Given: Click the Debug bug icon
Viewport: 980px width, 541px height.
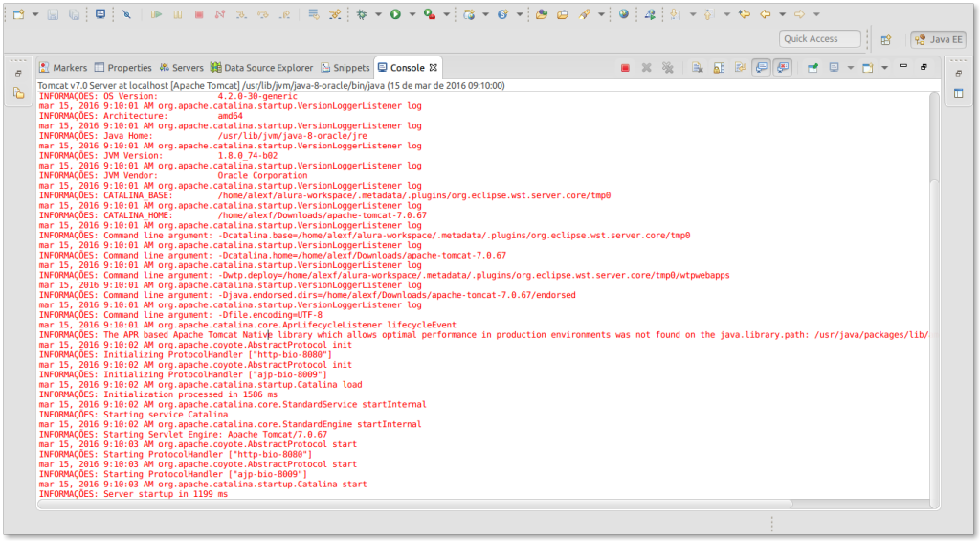Looking at the screenshot, I should [x=362, y=13].
